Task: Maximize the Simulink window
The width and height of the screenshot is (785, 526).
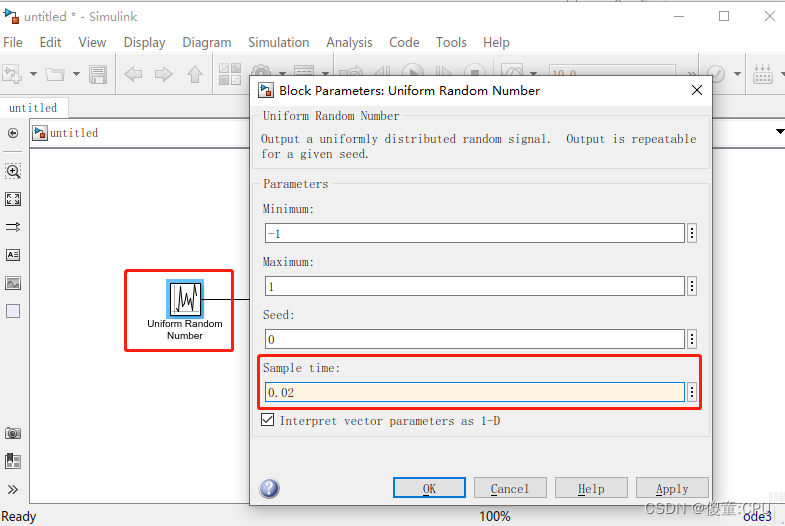Action: click(724, 16)
